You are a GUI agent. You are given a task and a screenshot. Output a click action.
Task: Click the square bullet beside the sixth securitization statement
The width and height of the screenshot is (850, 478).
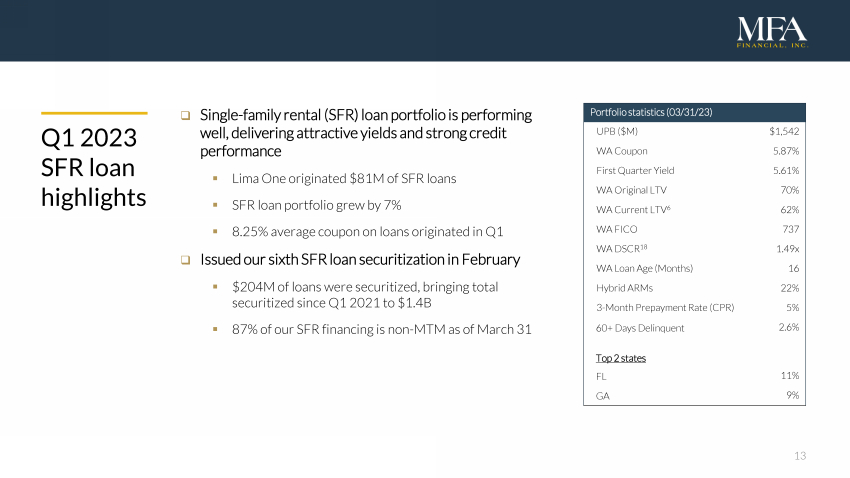186,260
